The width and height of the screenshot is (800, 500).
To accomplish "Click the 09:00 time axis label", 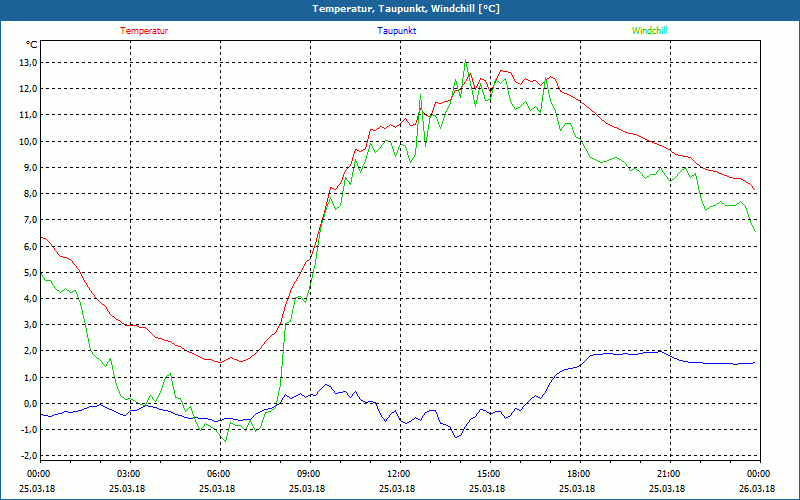I will pos(307,474).
